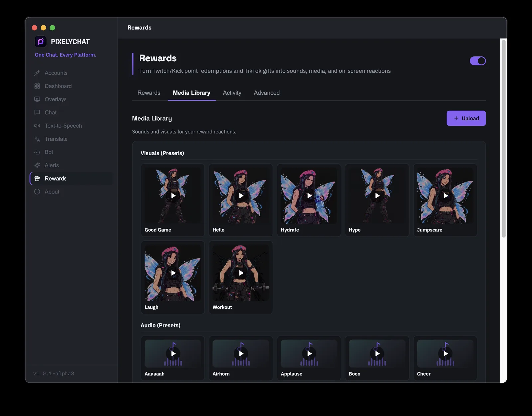
Task: Navigate to Dashboard label in sidebar
Action: [58, 86]
